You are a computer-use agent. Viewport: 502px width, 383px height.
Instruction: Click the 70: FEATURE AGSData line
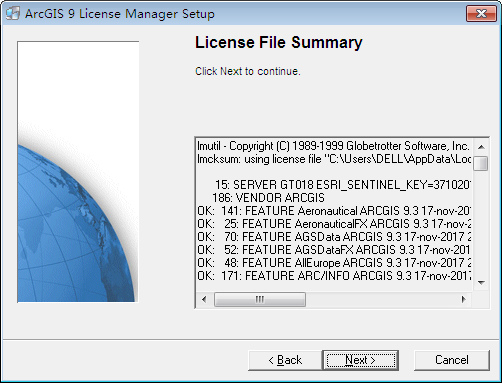pos(334,237)
